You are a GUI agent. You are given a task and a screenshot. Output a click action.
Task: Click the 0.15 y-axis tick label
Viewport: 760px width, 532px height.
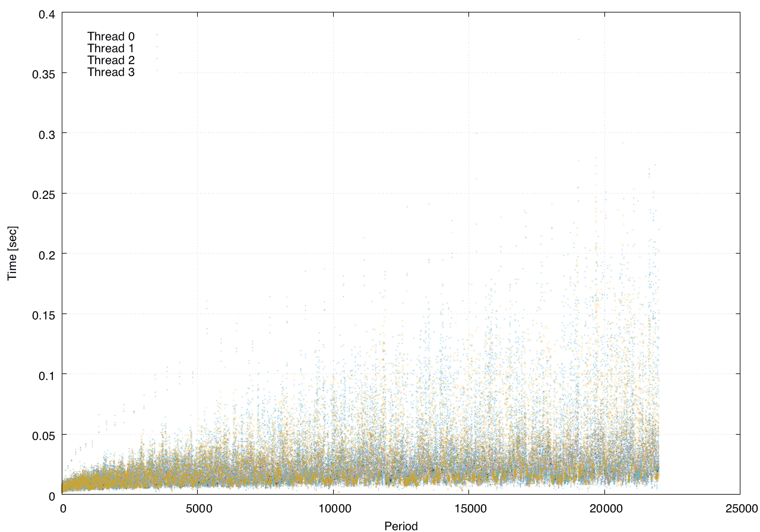pos(43,314)
